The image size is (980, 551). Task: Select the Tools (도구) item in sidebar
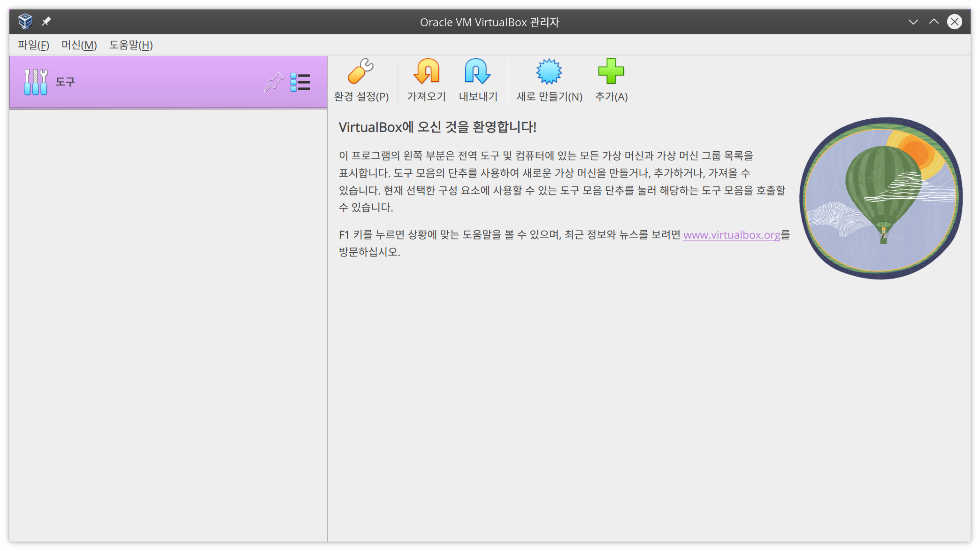(x=168, y=82)
